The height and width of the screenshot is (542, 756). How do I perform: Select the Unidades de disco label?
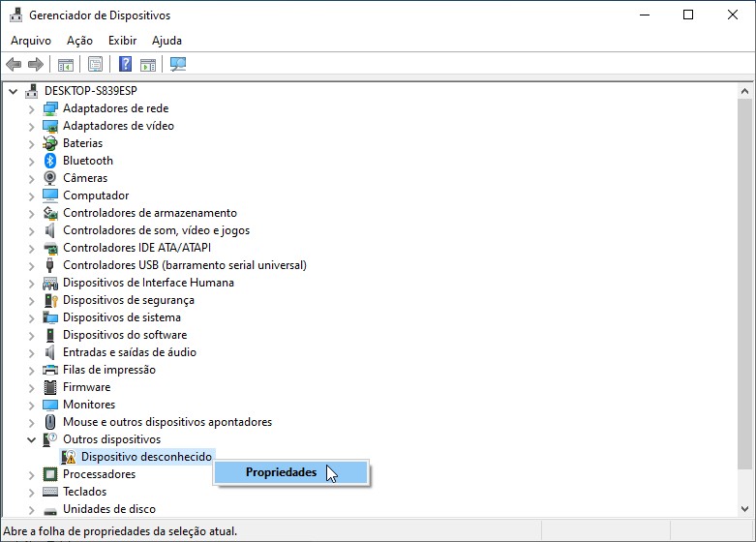tap(109, 509)
